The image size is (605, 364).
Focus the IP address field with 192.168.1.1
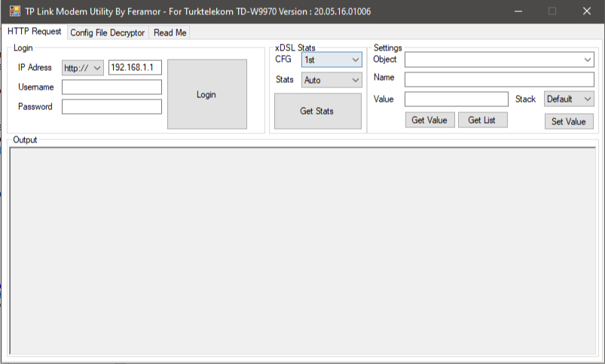[135, 68]
